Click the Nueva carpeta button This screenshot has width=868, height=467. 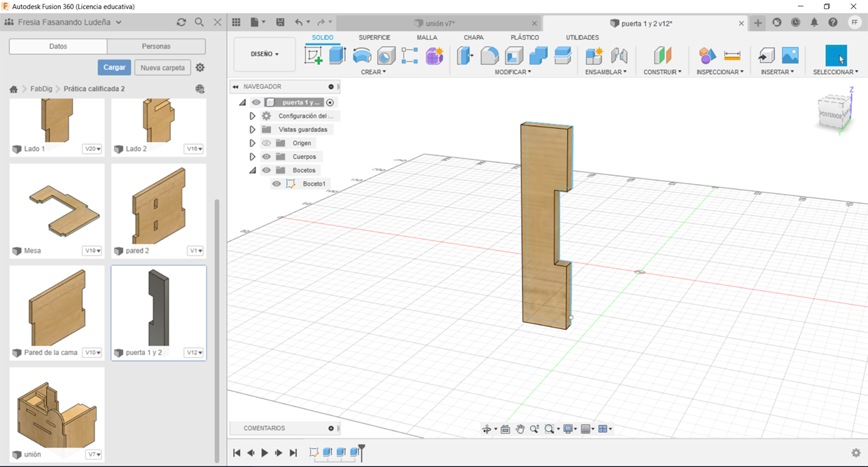pos(162,68)
